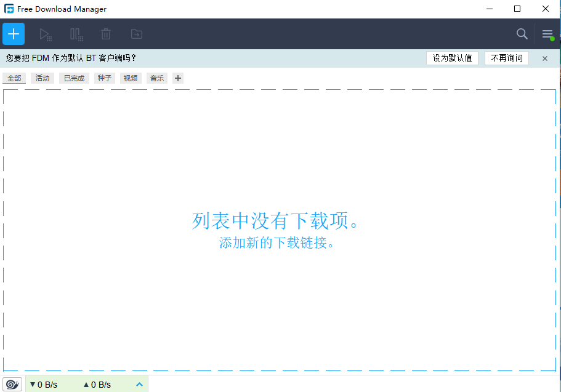Click the blue plus to add new download

pos(13,34)
